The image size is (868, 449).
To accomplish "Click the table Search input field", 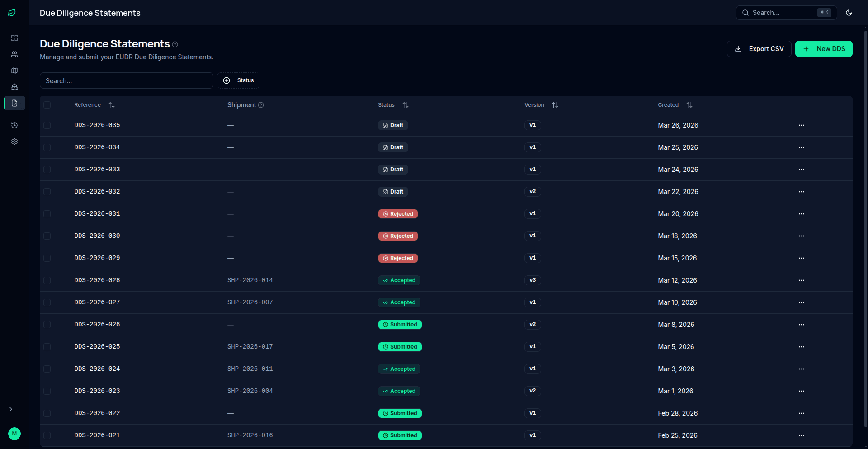I will coord(126,80).
